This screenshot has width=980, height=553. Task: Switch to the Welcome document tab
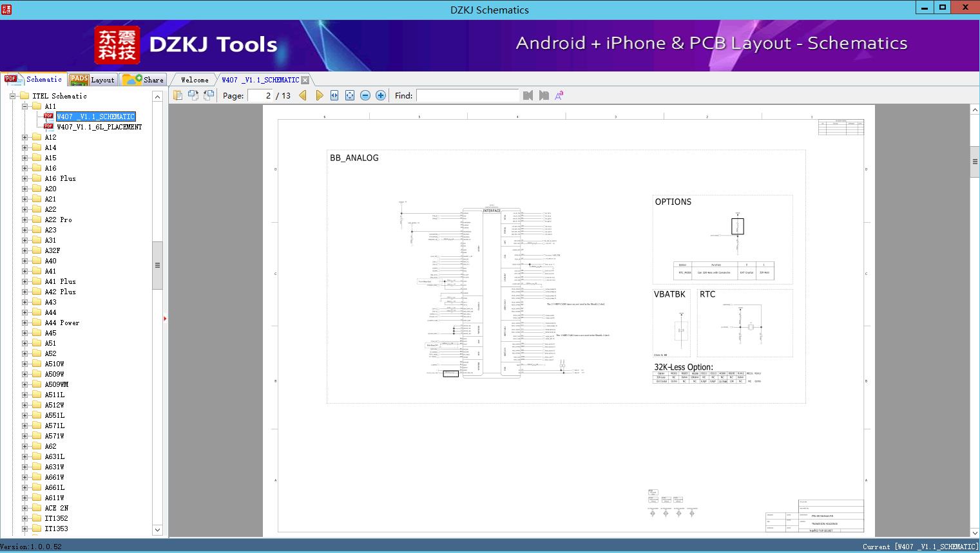[195, 80]
